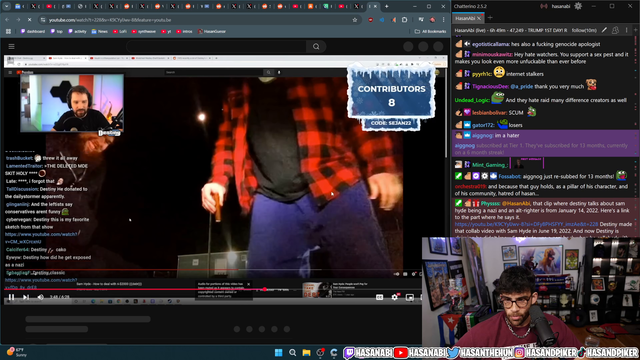
Task: Enable miniplayer mode in YouTube player
Action: (x=410, y=297)
